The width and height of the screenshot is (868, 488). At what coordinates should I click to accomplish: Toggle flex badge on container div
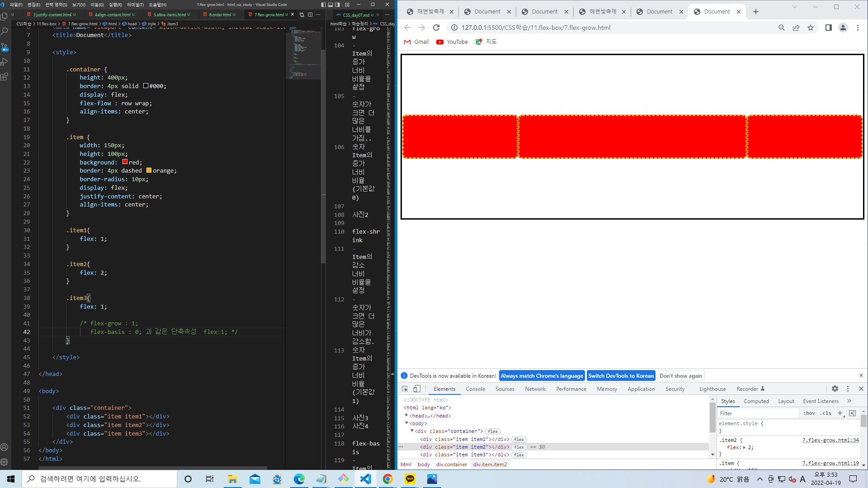point(493,432)
